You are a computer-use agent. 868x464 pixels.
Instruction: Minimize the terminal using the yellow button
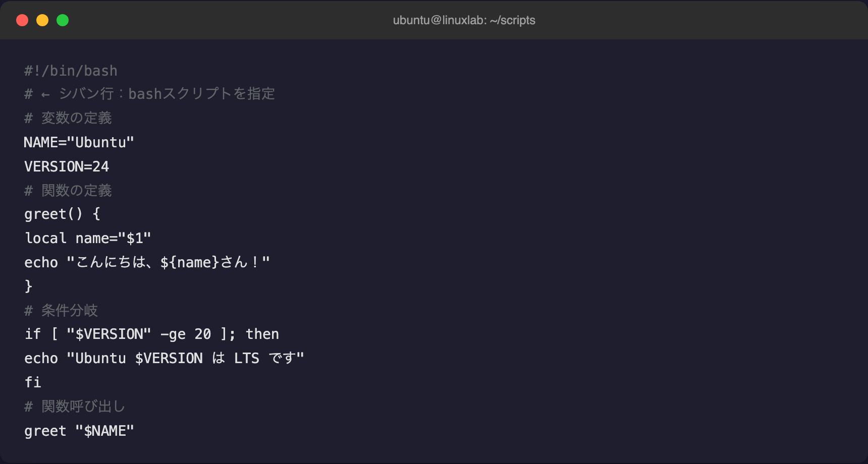[42, 20]
